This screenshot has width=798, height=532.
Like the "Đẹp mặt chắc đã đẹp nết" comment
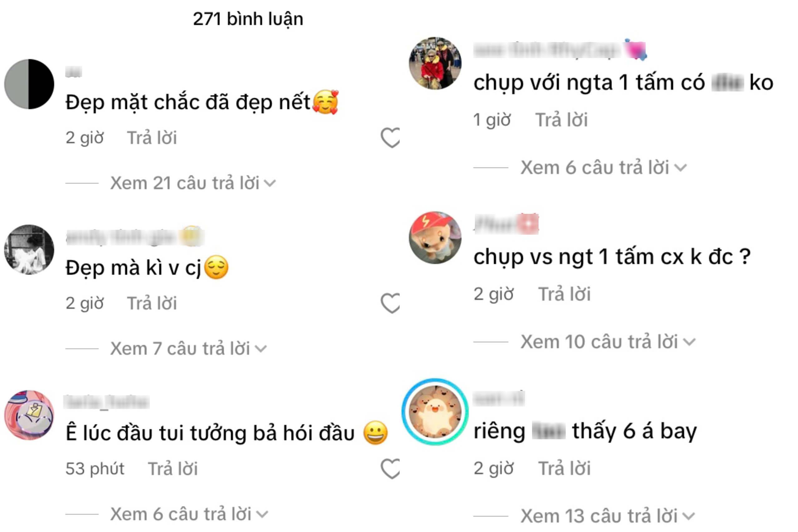pyautogui.click(x=390, y=138)
